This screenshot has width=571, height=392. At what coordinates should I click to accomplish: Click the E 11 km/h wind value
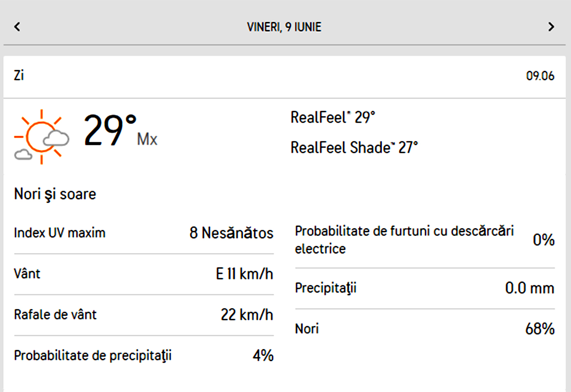pos(244,274)
